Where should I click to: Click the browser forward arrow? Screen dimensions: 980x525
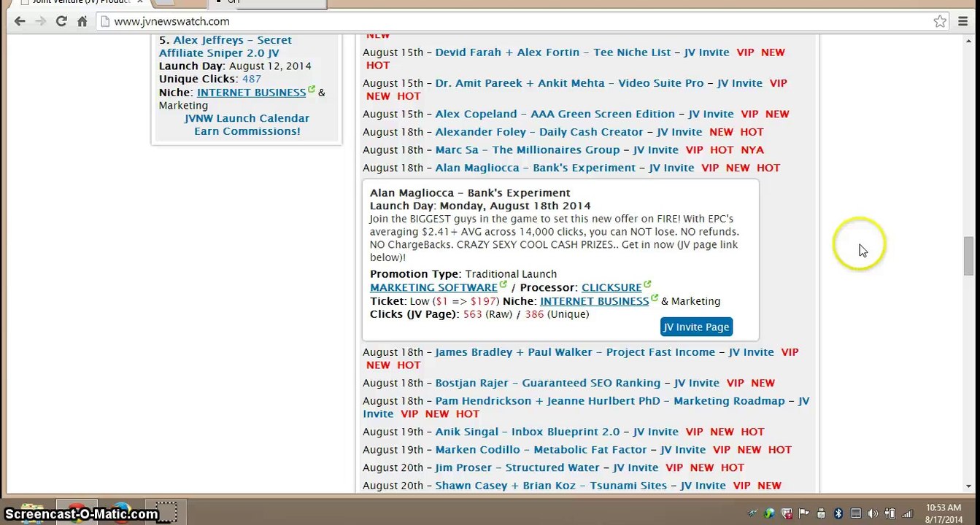pyautogui.click(x=41, y=21)
